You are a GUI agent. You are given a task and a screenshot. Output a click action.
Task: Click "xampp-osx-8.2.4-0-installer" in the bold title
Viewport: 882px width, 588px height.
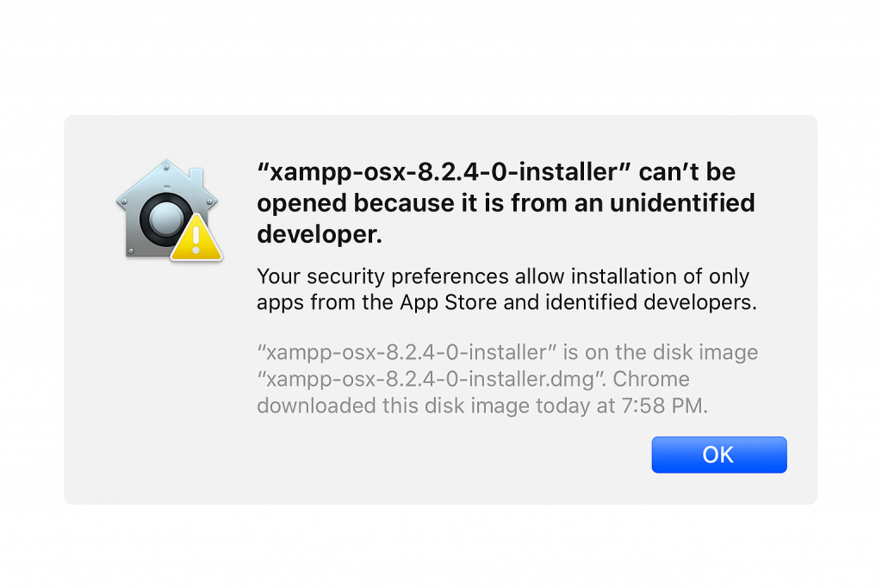point(438,171)
